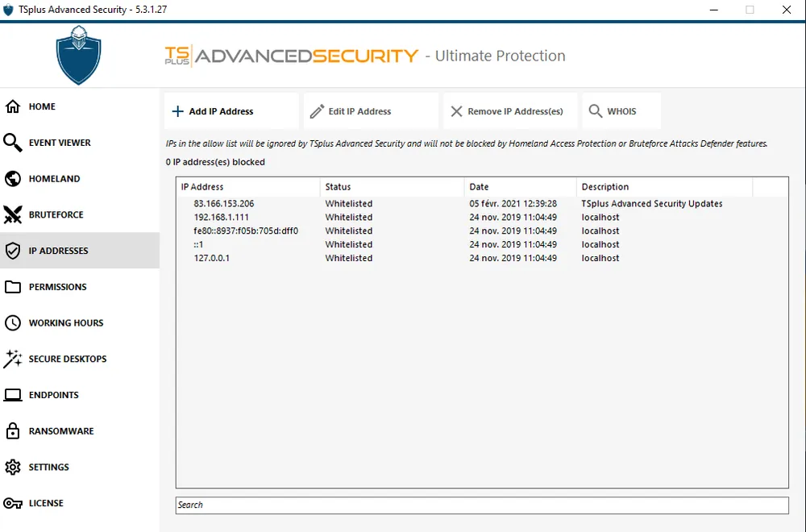Viewport: 806px width, 532px height.
Task: Click the date in the 127.0.0.1 row
Action: coord(513,258)
